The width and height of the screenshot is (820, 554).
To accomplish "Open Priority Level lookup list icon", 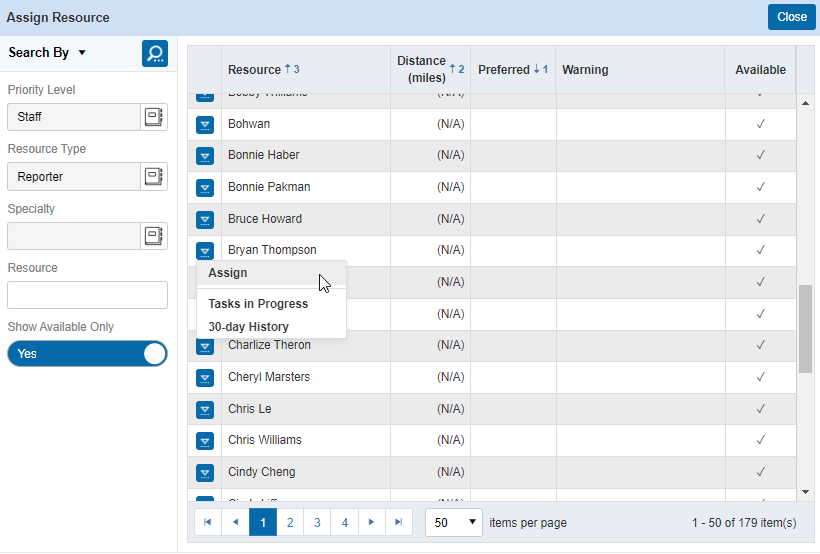I will (153, 117).
